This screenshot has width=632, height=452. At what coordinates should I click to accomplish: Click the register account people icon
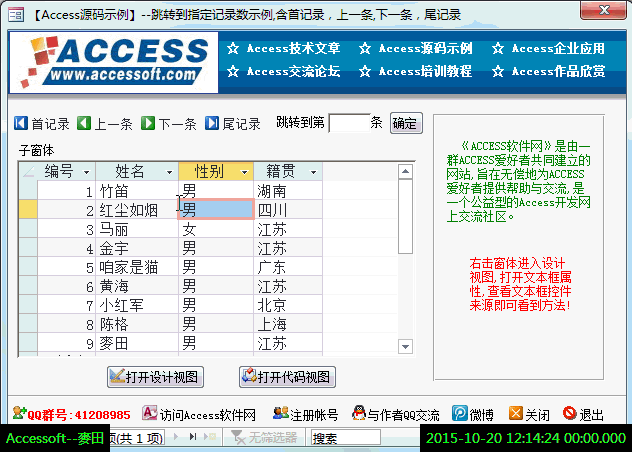point(281,413)
